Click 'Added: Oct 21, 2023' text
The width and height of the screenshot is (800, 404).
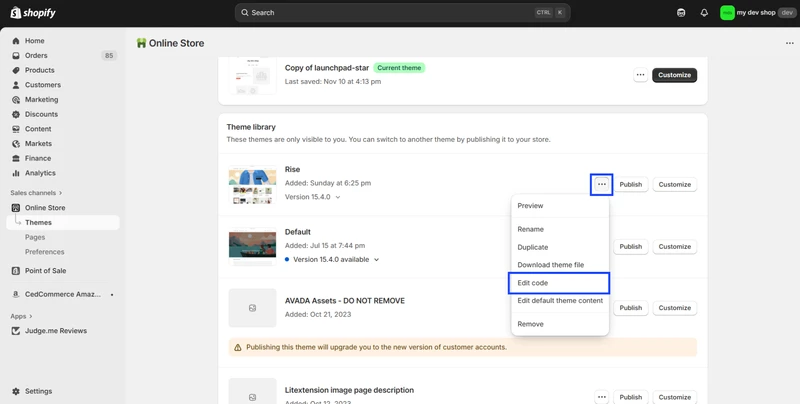(318, 315)
